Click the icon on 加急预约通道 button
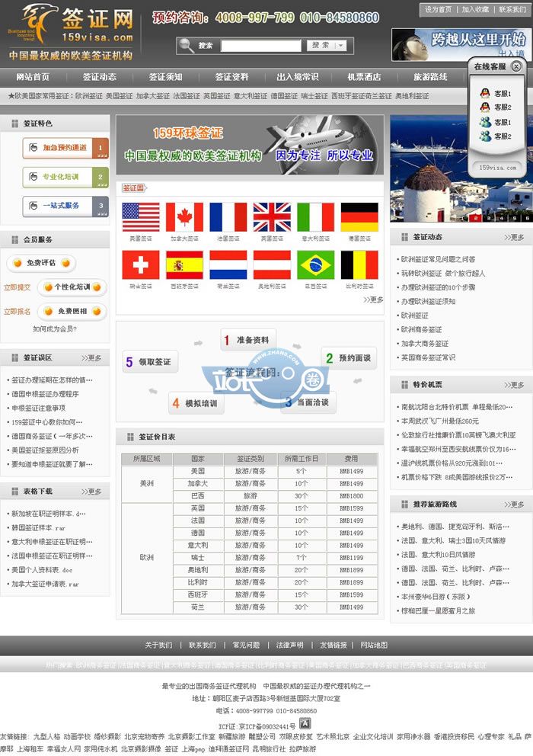Image resolution: width=533 pixels, height=756 pixels. (34, 148)
